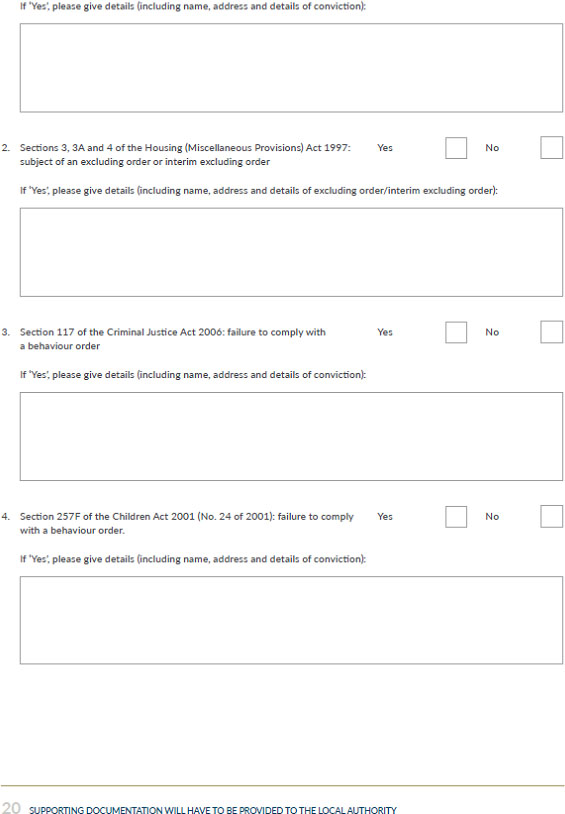The width and height of the screenshot is (565, 814).
Task: Click excluding order details instruction text
Action: (259, 191)
